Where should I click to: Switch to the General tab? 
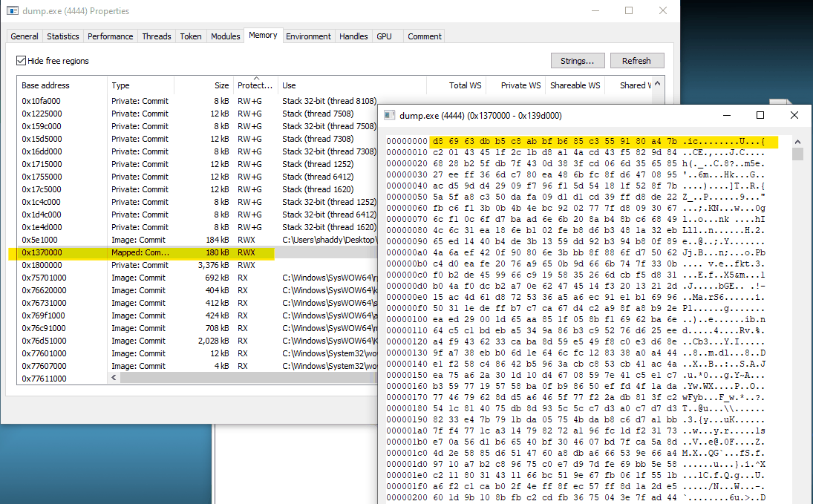[25, 36]
